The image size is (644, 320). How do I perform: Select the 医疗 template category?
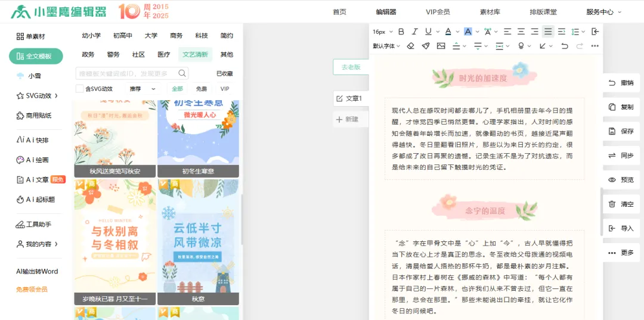coord(163,55)
